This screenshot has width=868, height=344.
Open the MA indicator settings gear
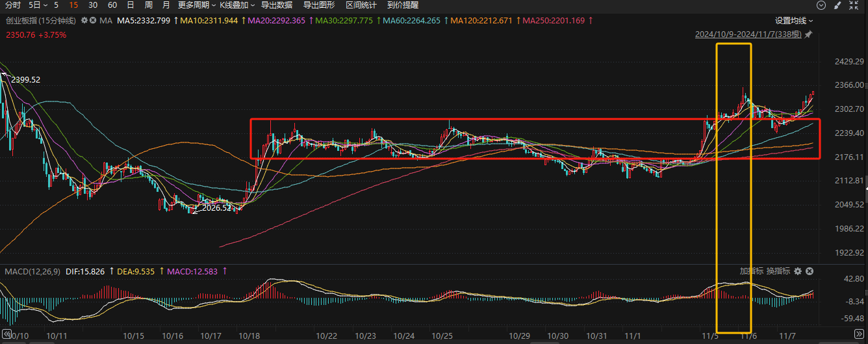(84, 21)
